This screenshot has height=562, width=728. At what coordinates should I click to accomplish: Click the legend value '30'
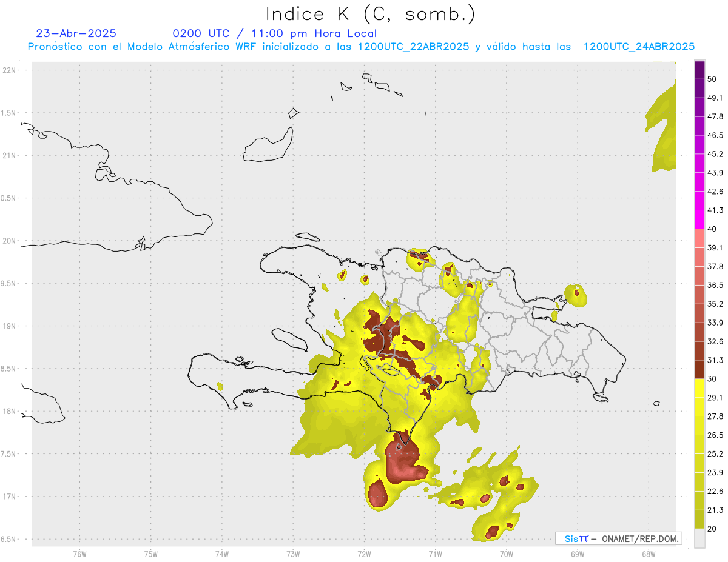click(x=712, y=379)
